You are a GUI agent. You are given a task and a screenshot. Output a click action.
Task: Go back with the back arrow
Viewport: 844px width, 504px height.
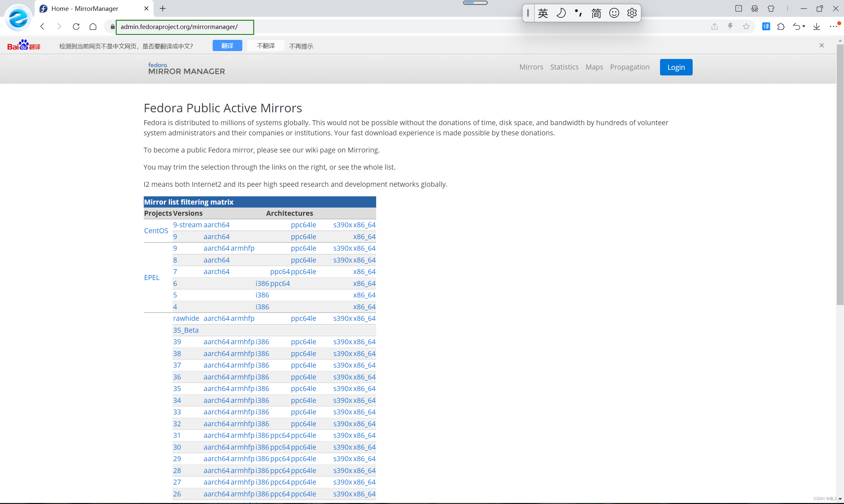(x=43, y=26)
